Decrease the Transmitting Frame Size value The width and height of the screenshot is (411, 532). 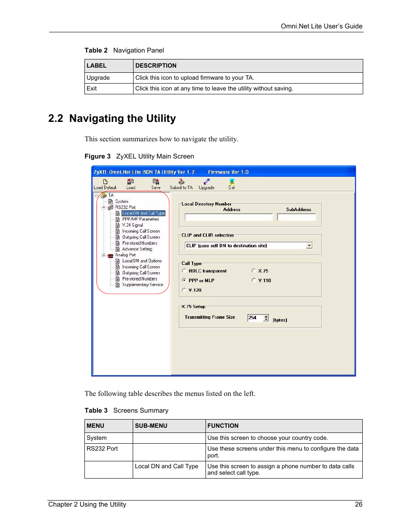tap(266, 320)
